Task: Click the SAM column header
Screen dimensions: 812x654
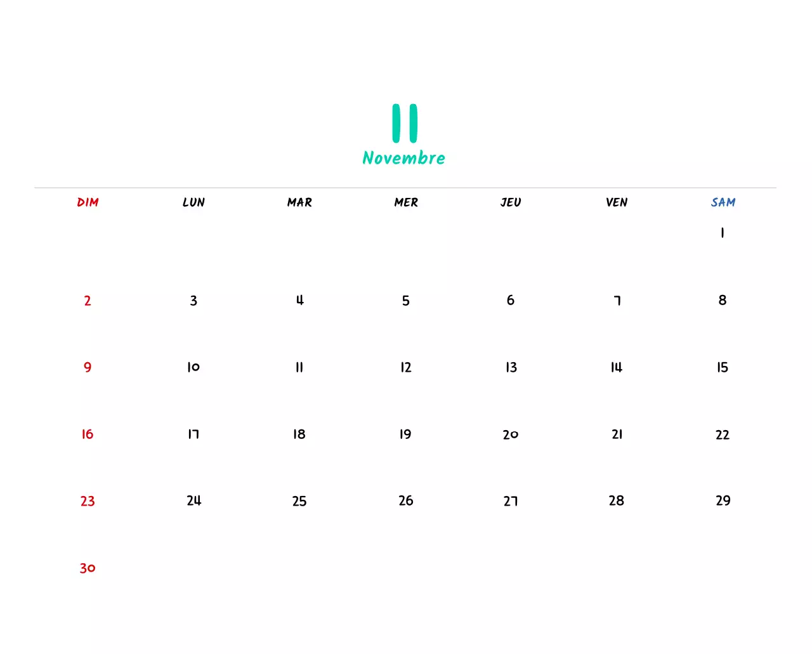Action: coord(723,202)
